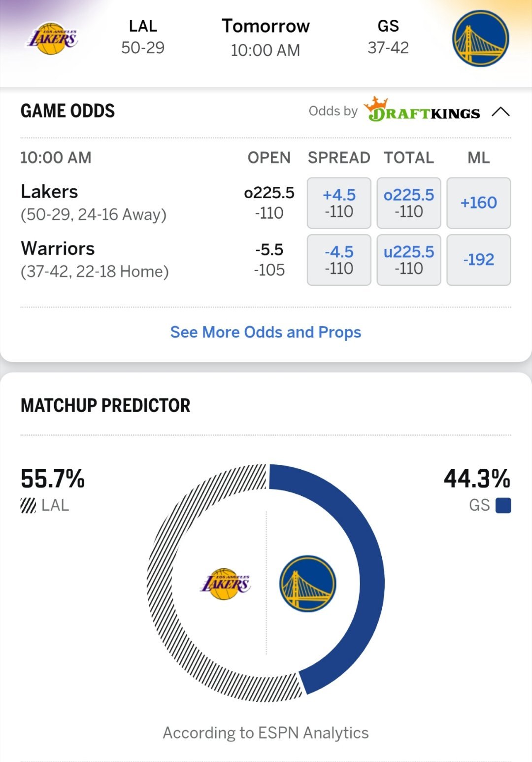Image resolution: width=532 pixels, height=762 pixels.
Task: Tap the Lakers logo in the header
Action: pos(52,38)
